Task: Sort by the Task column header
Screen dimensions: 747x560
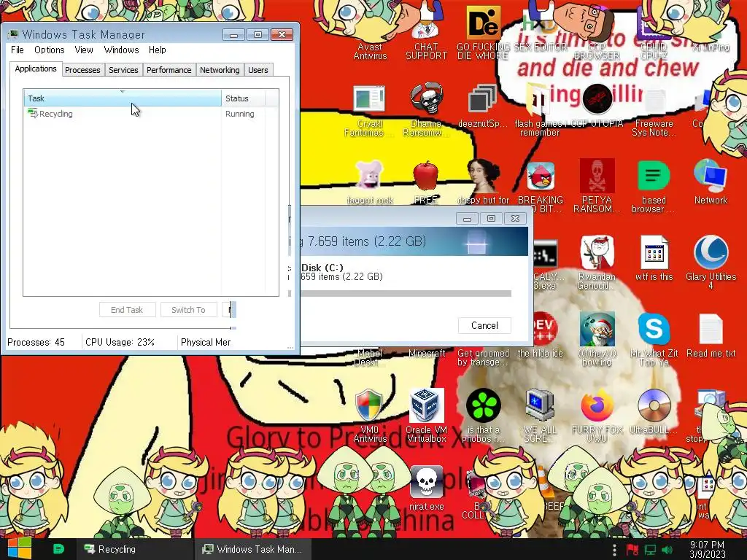Action: tap(123, 98)
